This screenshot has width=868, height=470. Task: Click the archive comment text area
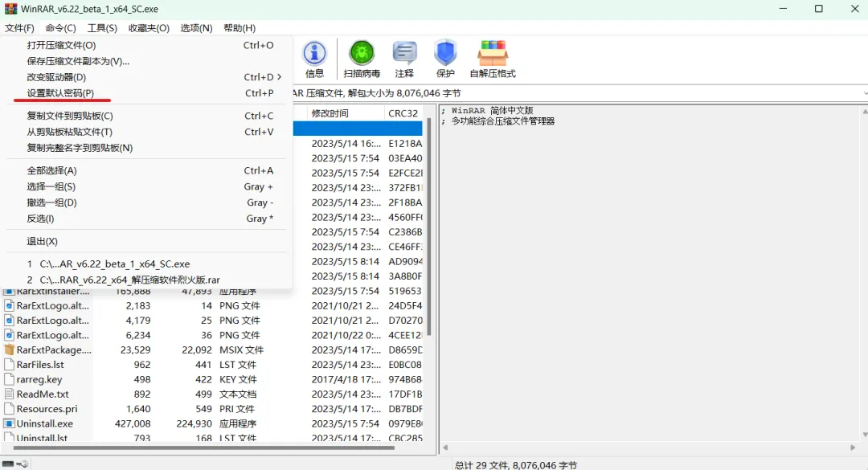coord(650,274)
